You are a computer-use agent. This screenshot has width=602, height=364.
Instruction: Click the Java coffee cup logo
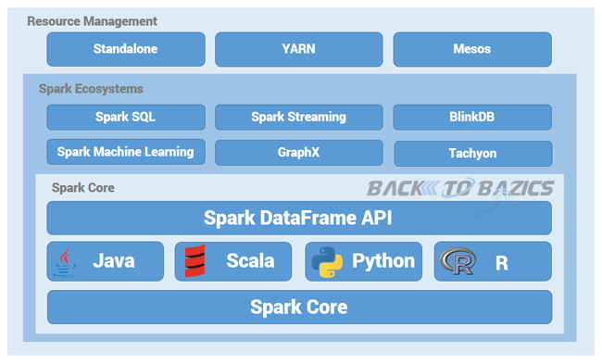65,263
